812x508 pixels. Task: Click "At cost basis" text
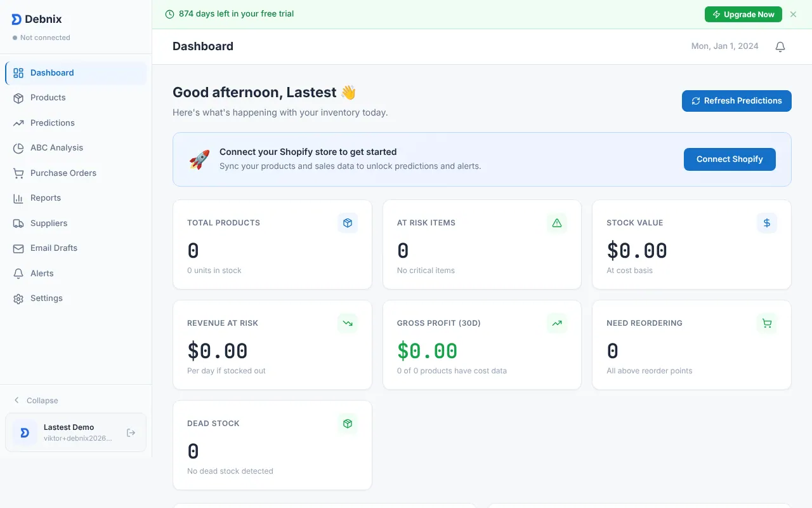click(x=629, y=271)
